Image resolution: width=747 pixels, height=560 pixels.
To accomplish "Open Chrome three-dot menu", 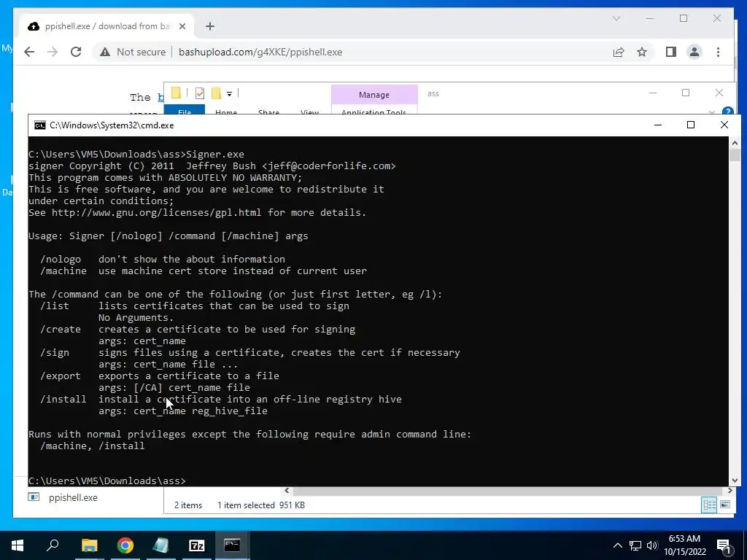I will tap(718, 52).
